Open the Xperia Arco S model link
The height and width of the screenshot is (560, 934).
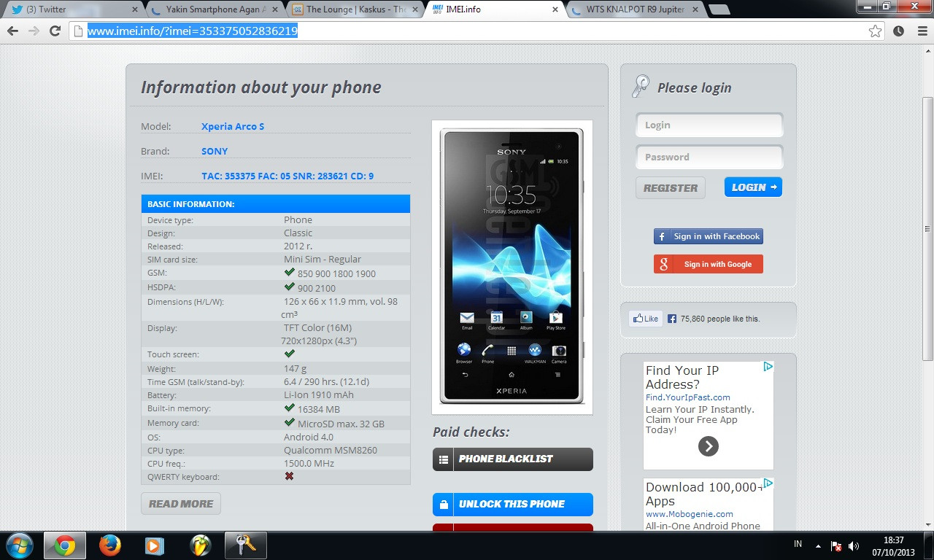coord(233,126)
